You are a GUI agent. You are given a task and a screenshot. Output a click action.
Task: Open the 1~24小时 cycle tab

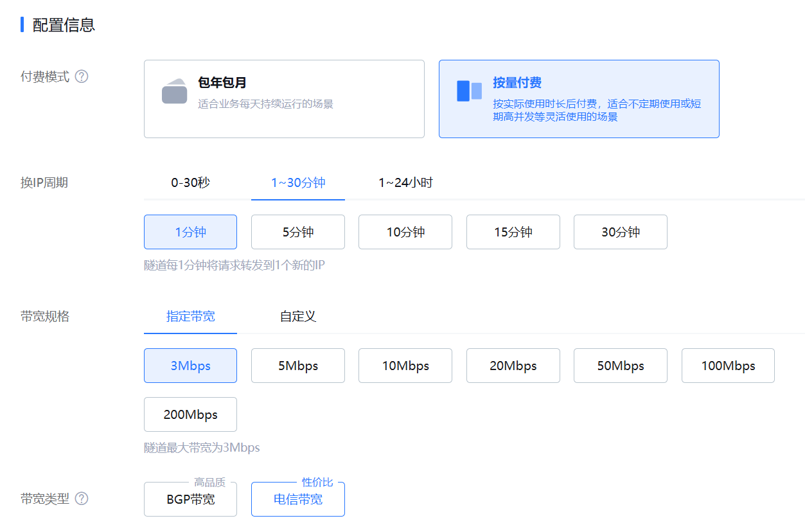[405, 182]
